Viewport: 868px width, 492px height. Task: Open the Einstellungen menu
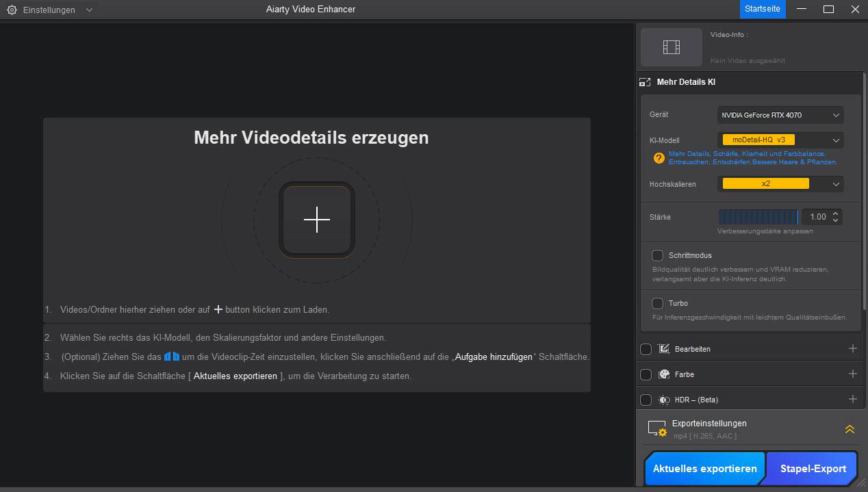[49, 10]
